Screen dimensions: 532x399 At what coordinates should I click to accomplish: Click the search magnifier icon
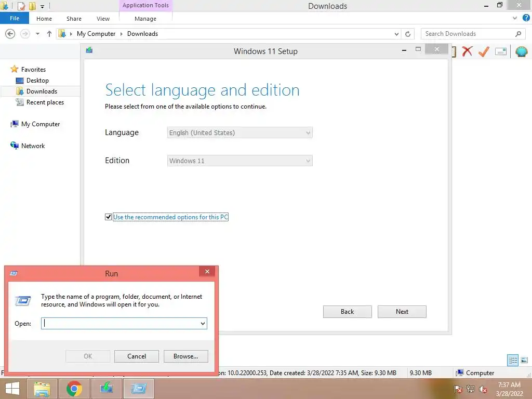(518, 34)
